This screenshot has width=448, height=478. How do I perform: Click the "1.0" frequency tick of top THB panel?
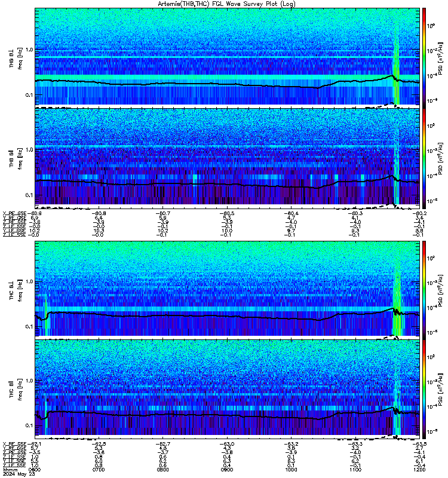pyautogui.click(x=29, y=50)
